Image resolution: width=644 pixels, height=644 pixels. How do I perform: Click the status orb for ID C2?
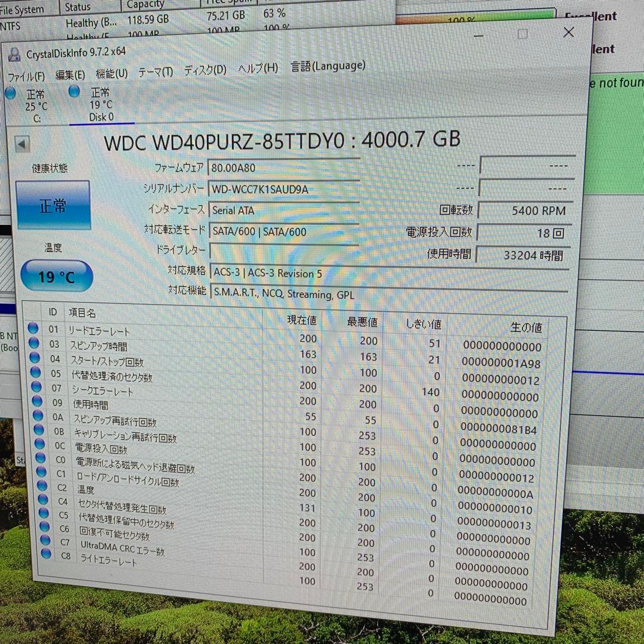(x=42, y=486)
